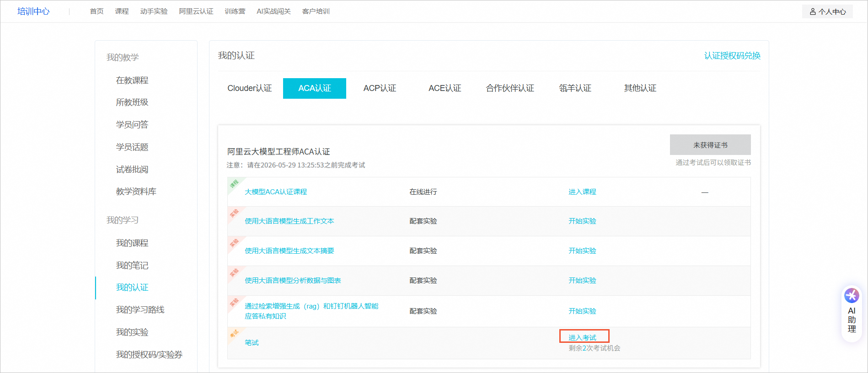Screen dimensions: 868x373
Task: Click 进入课程 link
Action: [x=582, y=192]
